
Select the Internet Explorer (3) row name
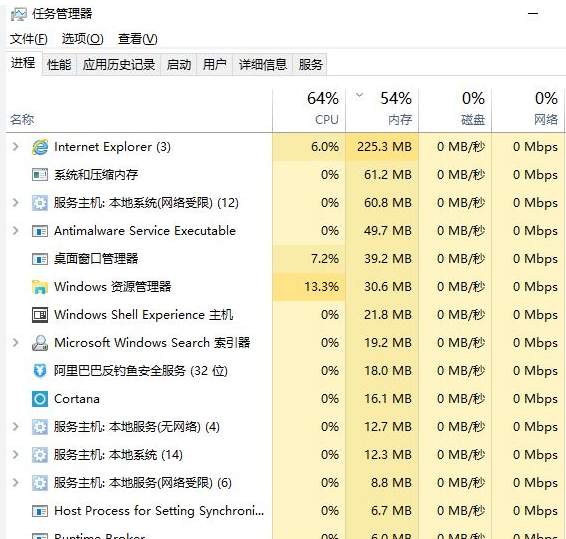[x=112, y=147]
